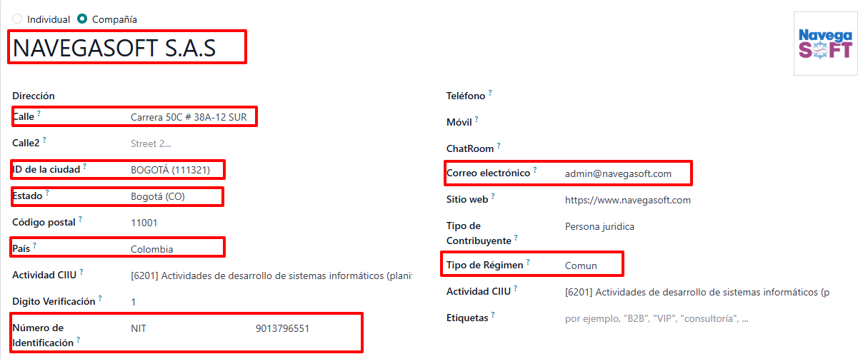Click the Digito Verificación field
Viewport: 868px width, 359px height.
coord(271,302)
